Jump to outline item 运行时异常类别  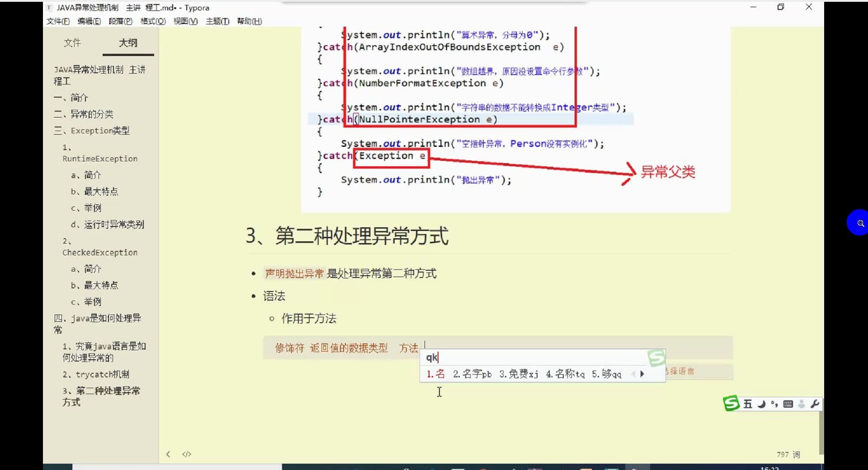tap(108, 224)
